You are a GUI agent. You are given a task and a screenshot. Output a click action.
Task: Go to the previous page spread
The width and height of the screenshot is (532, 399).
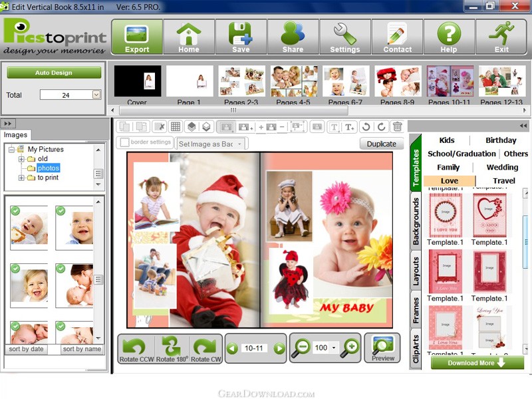tap(232, 348)
